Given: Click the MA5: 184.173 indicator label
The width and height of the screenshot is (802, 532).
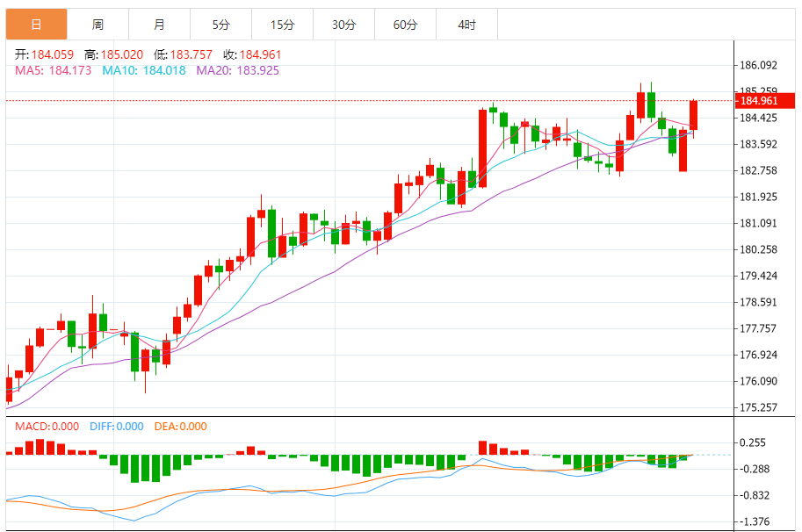Looking at the screenshot, I should 54,70.
